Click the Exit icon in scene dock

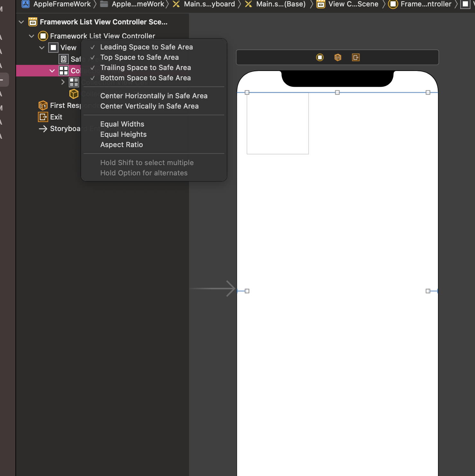pyautogui.click(x=356, y=57)
